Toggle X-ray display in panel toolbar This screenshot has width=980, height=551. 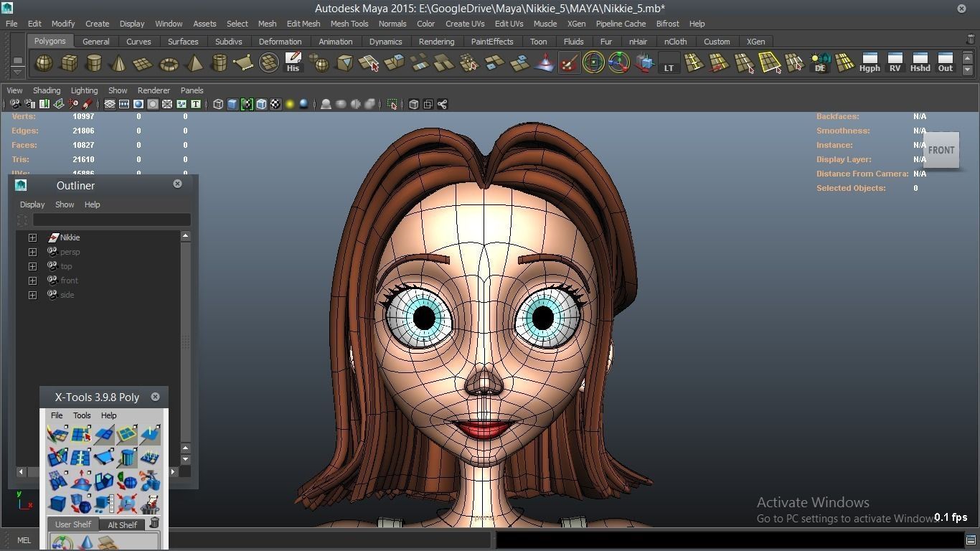[x=414, y=104]
